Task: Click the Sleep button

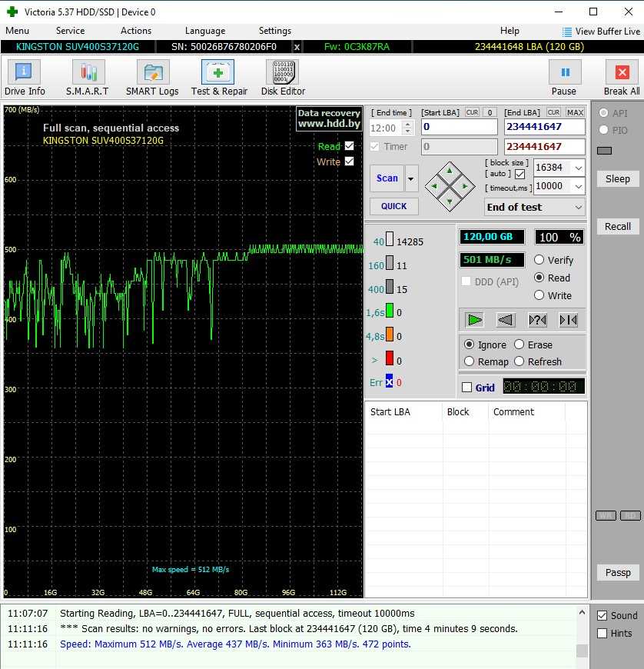Action: 617,178
